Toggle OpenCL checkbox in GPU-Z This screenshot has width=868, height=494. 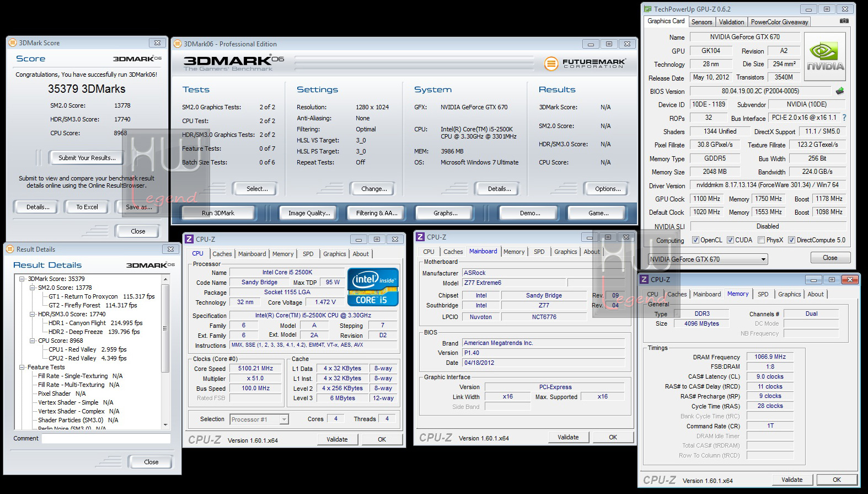coord(695,240)
